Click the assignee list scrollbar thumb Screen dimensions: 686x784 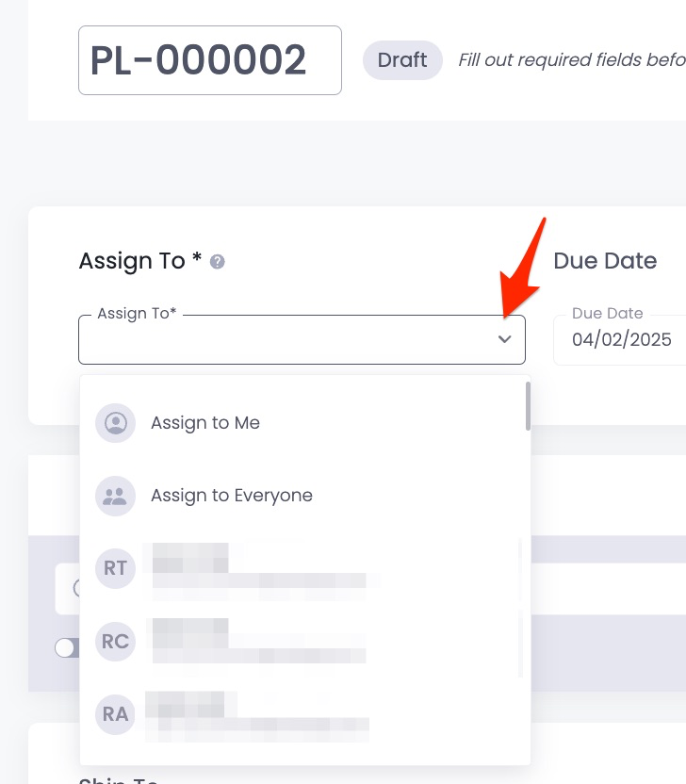click(x=528, y=405)
